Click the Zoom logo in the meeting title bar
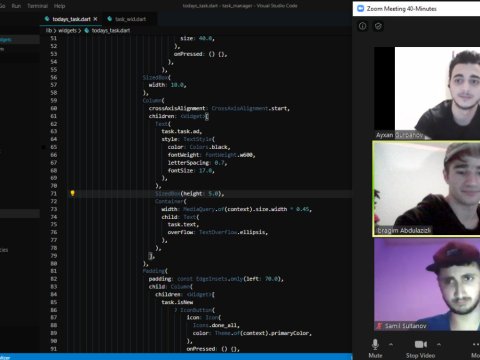The height and width of the screenshot is (360, 480). pos(360,8)
